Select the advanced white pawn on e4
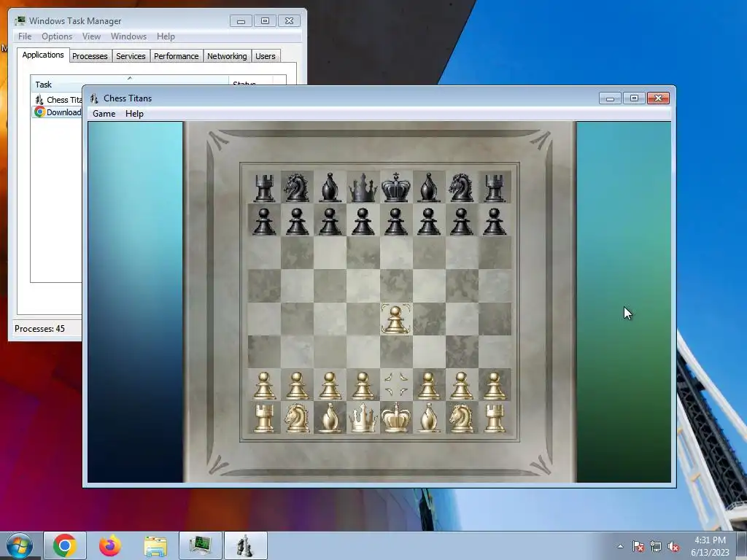747x560 pixels. pyautogui.click(x=396, y=319)
